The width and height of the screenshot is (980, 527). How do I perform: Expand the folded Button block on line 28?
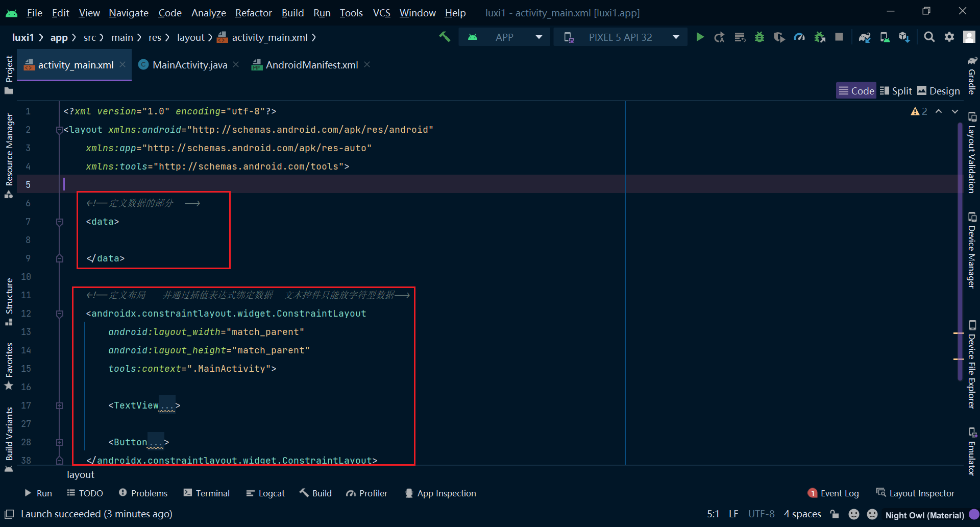[x=59, y=442]
